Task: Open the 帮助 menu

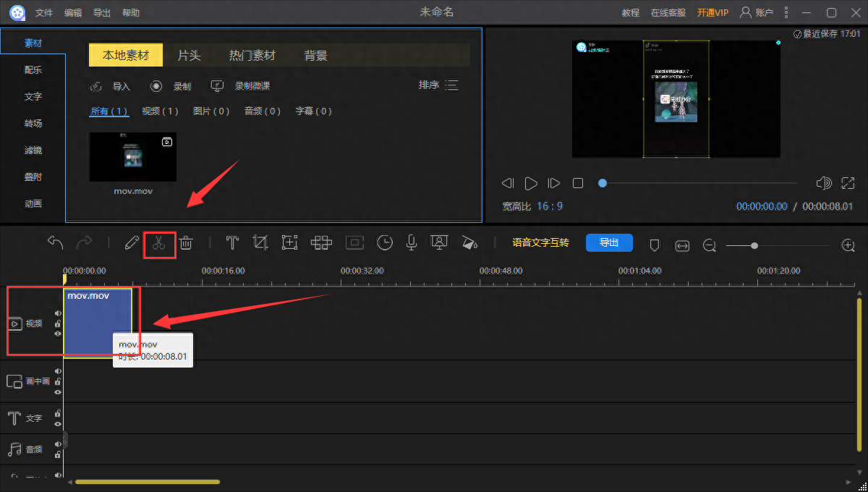Action: pos(131,13)
